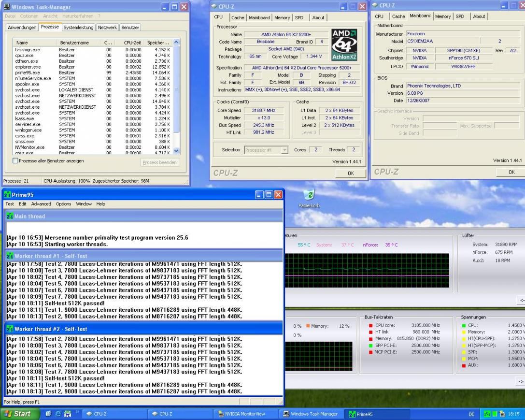Open the About tab in the right CPU-Z window
Screen dimensions: 525x420
click(479, 16)
